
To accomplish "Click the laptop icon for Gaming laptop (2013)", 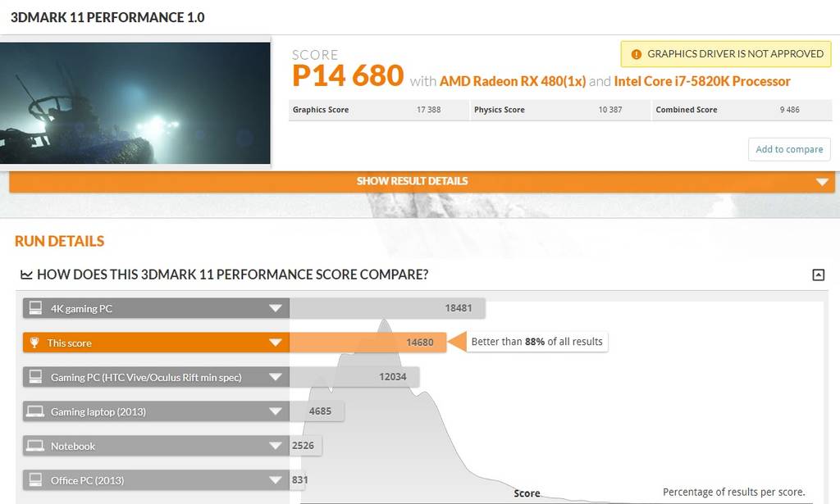I will [35, 411].
